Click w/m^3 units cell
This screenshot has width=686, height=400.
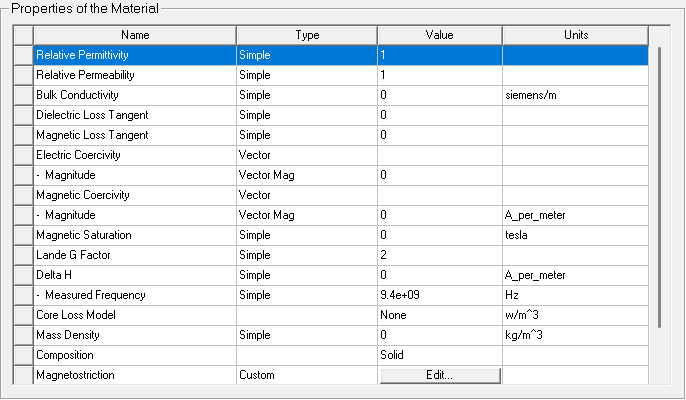576,315
